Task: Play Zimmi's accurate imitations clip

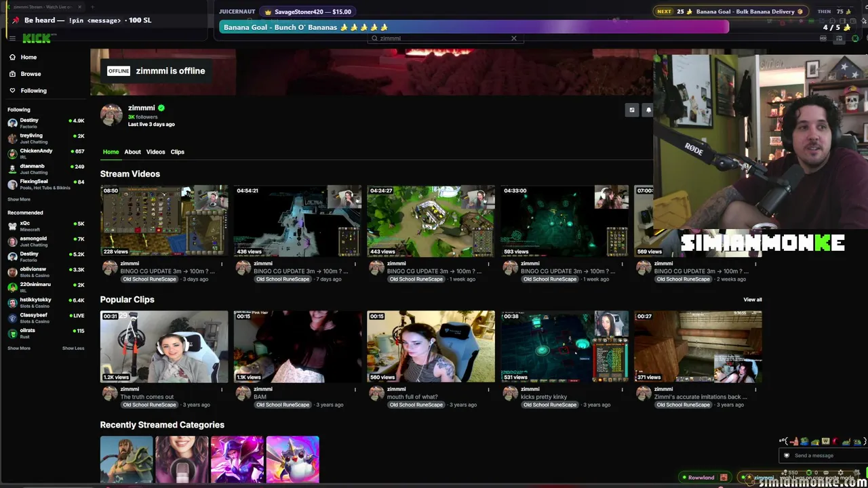Action: [698, 346]
